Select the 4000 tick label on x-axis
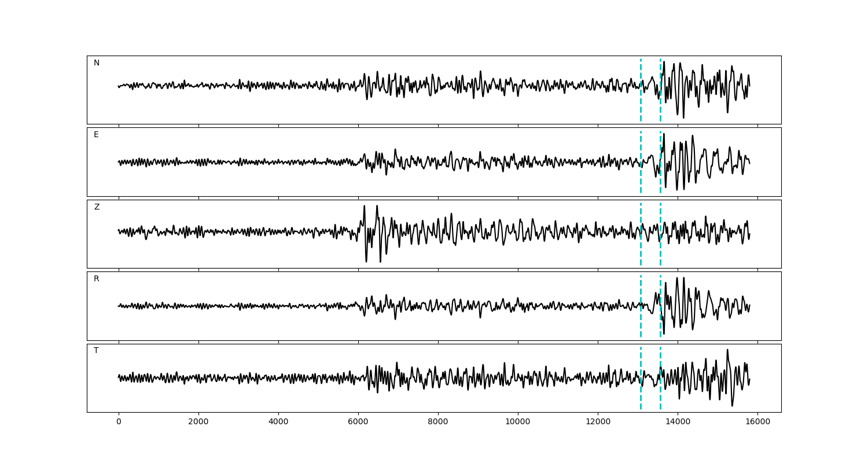Image resolution: width=868 pixels, height=463 pixels. [278, 422]
